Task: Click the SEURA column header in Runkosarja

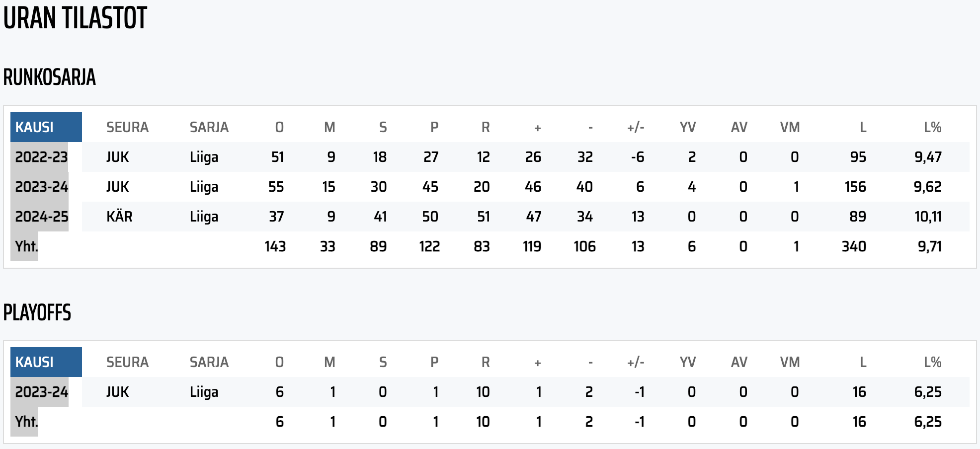Action: [127, 127]
